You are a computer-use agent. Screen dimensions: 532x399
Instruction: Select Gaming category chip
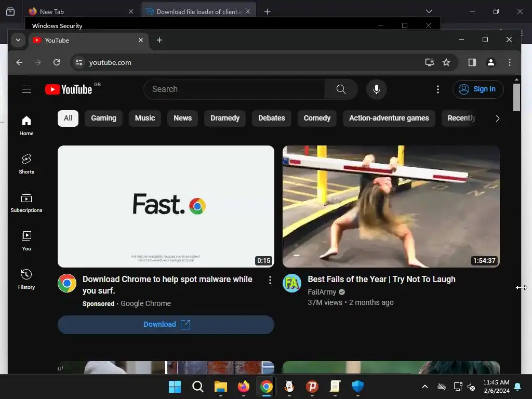point(103,118)
